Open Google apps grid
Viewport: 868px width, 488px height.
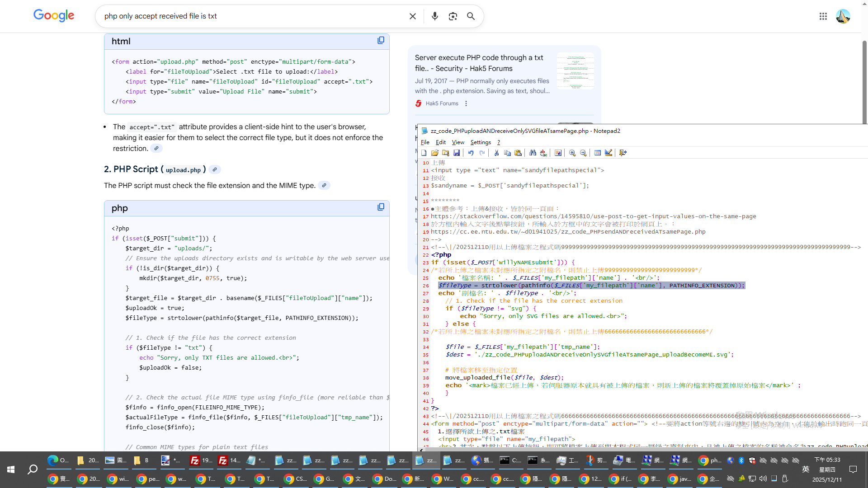pos(823,16)
